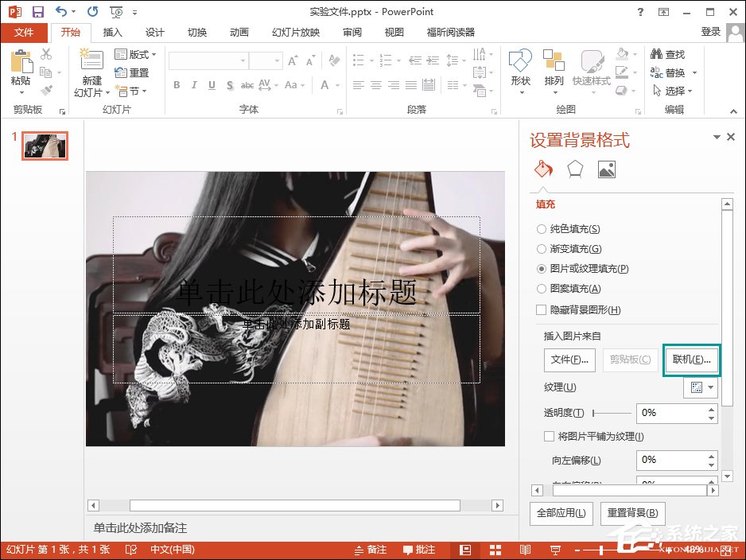Apply background with 全部应用 button
Screen dimensions: 746x560
pyautogui.click(x=561, y=513)
